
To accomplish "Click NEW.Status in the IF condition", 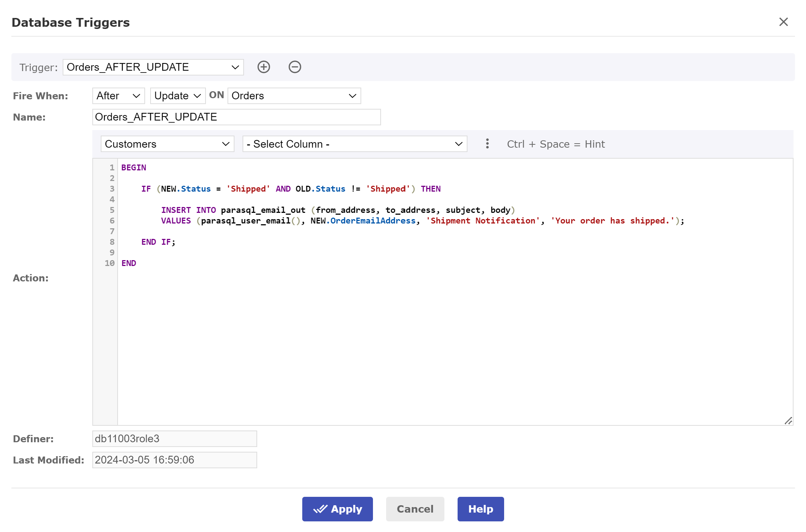I will click(x=186, y=189).
